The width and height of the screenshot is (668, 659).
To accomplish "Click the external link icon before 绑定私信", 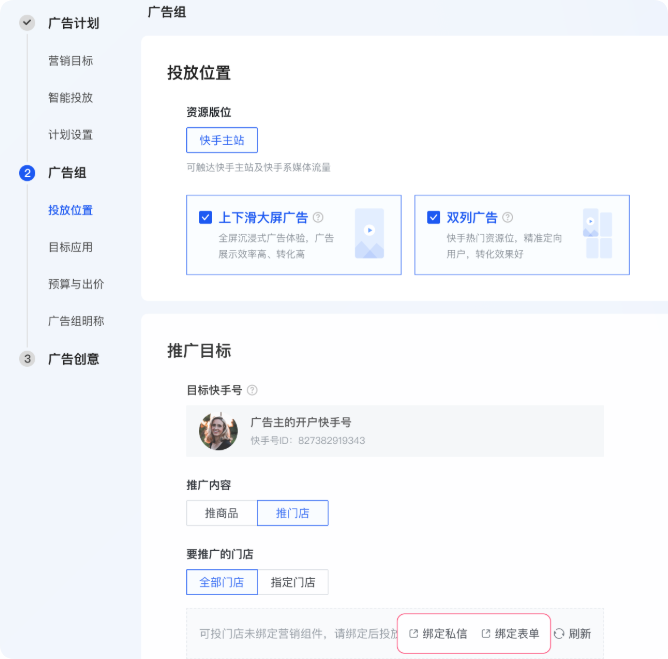I will (413, 633).
